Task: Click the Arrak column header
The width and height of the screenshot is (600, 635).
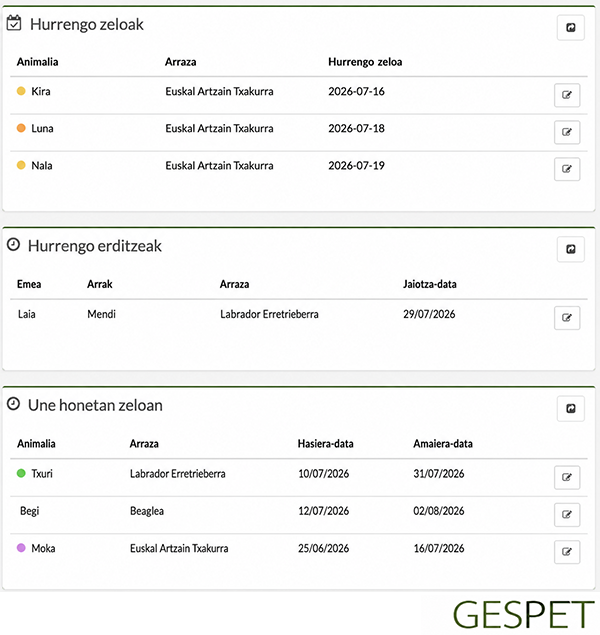Action: pos(100,284)
